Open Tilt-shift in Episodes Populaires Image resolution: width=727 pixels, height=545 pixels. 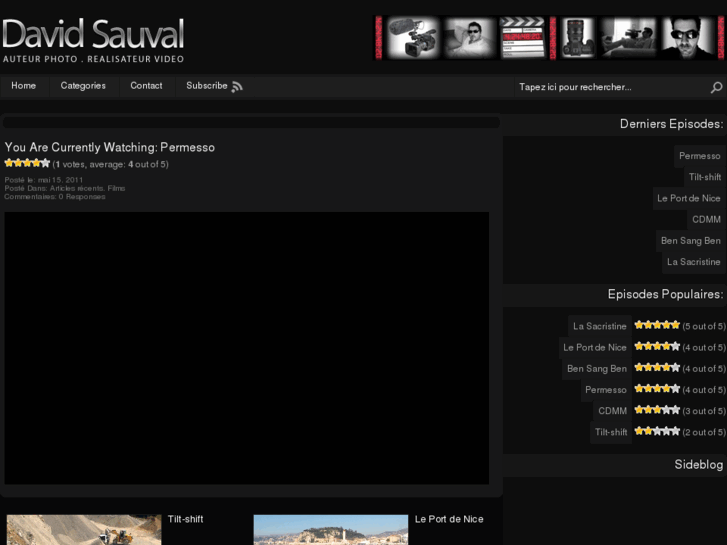(x=611, y=432)
